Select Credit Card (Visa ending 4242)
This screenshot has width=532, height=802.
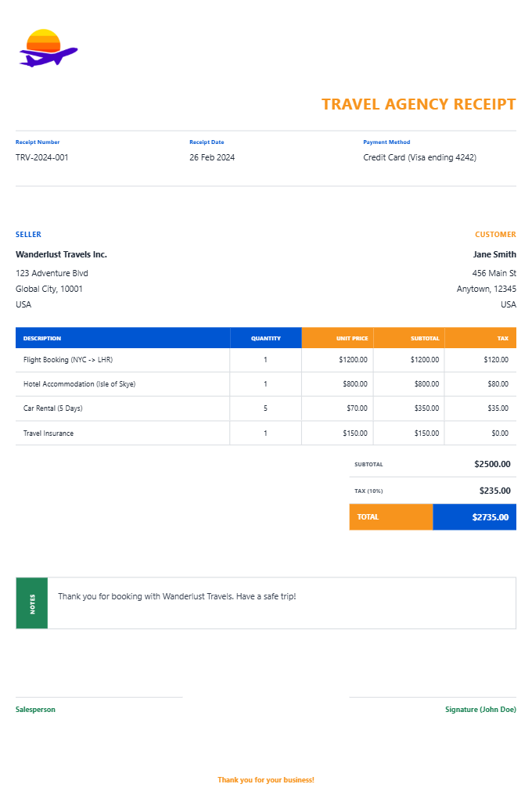coord(419,157)
